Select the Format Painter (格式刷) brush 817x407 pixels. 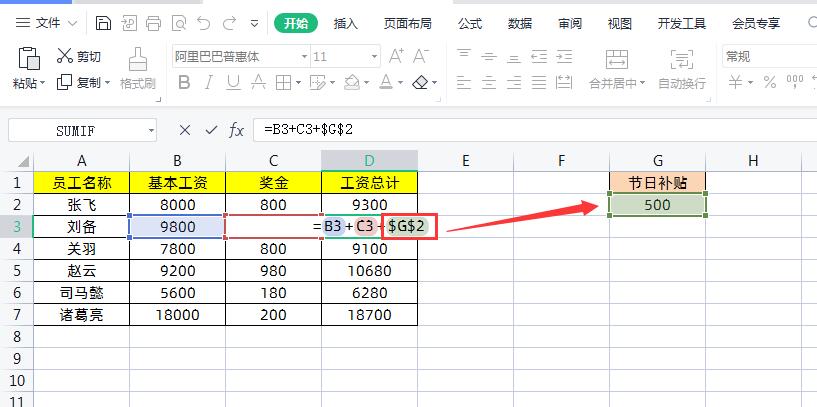coord(138,69)
